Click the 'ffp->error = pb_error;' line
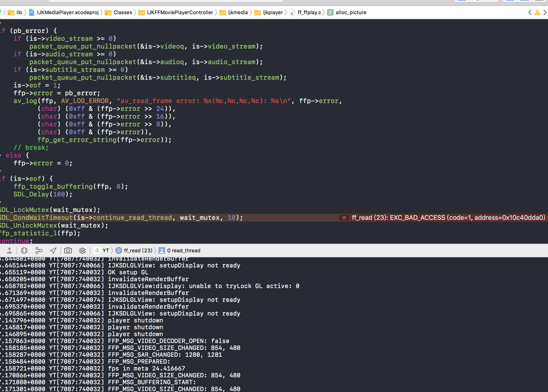Image resolution: width=548 pixels, height=392 pixels. tap(57, 93)
